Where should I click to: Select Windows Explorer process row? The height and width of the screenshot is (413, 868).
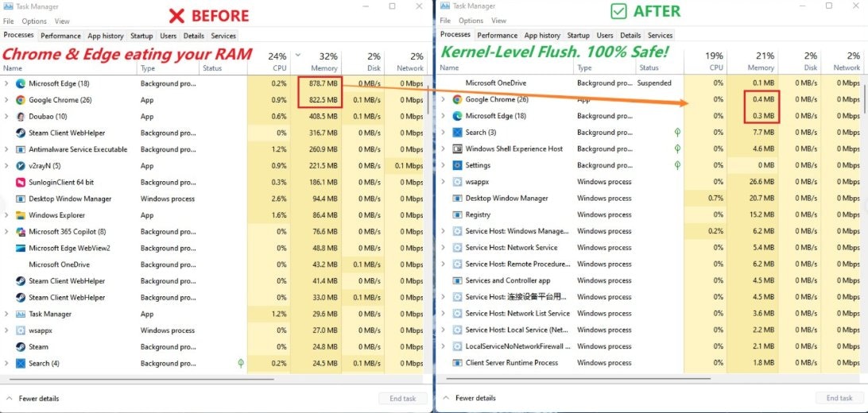213,215
